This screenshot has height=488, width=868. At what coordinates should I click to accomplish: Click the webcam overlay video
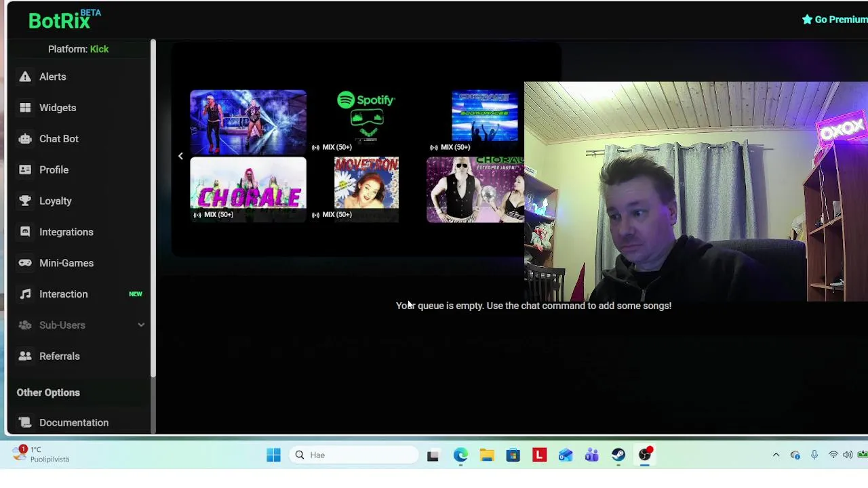click(x=696, y=192)
